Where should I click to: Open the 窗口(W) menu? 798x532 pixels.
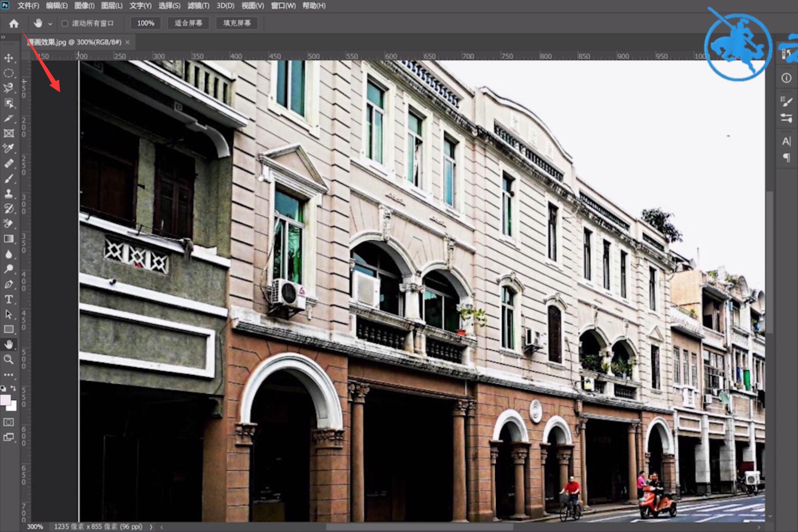point(283,6)
